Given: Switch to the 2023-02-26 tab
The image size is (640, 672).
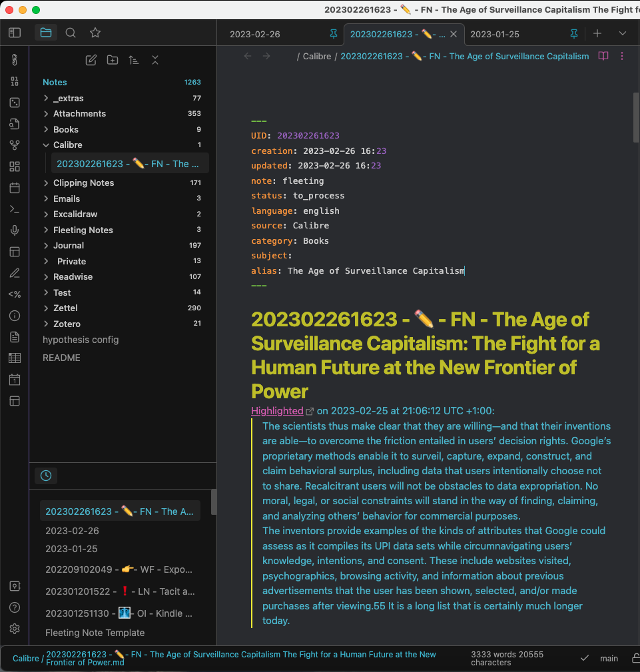Looking at the screenshot, I should click(x=255, y=34).
